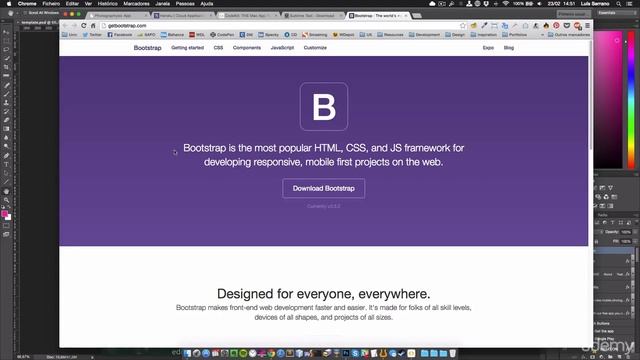Open the Twitter bookmark
The height and width of the screenshot is (360, 640).
[x=92, y=35]
